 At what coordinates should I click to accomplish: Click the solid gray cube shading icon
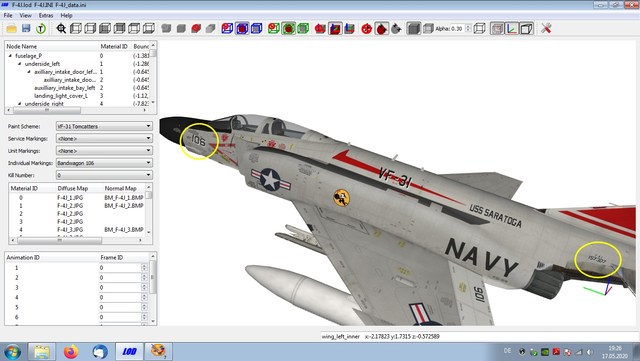[413, 29]
